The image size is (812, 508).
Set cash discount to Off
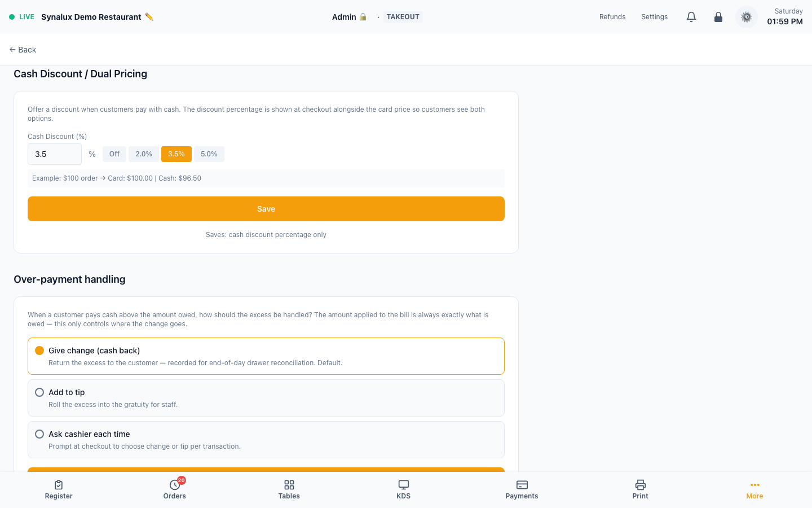tap(114, 154)
